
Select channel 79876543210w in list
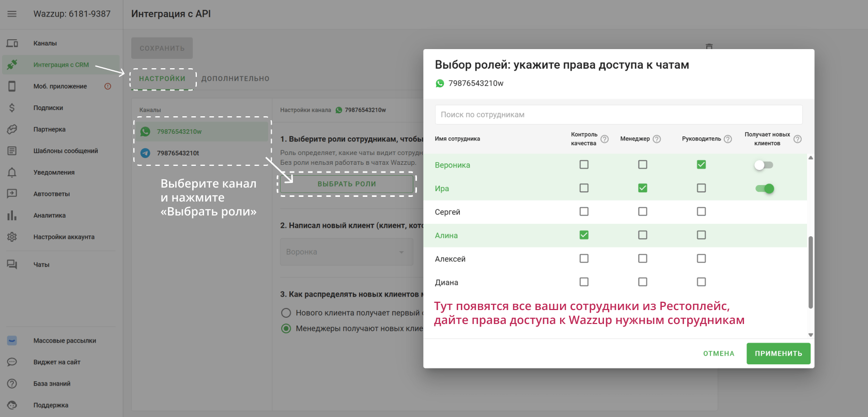[203, 132]
